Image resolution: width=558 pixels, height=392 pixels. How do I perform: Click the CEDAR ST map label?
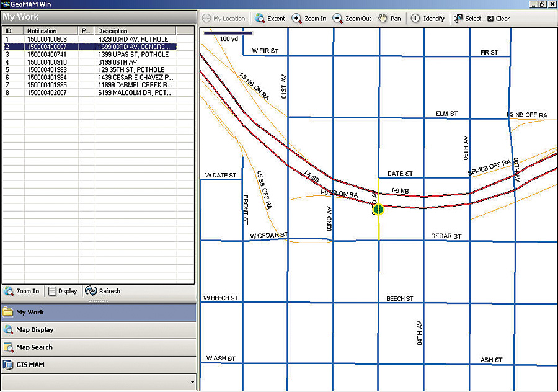click(x=446, y=236)
